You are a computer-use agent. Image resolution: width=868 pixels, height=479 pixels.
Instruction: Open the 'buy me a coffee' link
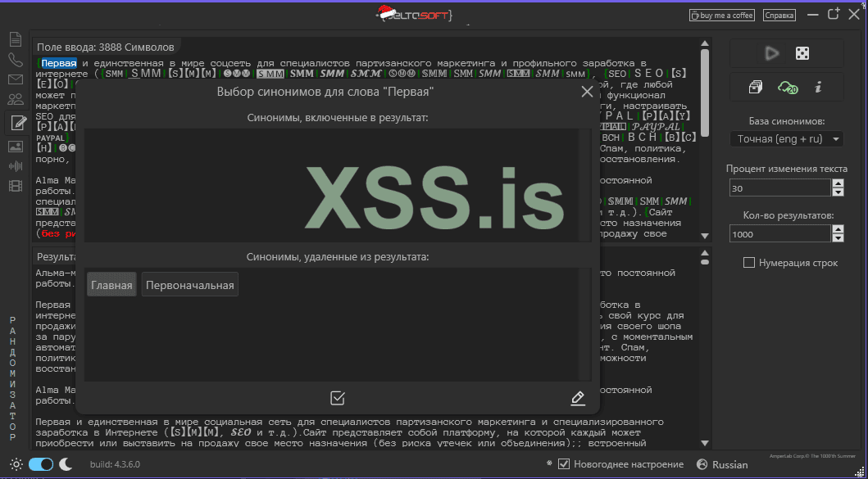coord(722,16)
